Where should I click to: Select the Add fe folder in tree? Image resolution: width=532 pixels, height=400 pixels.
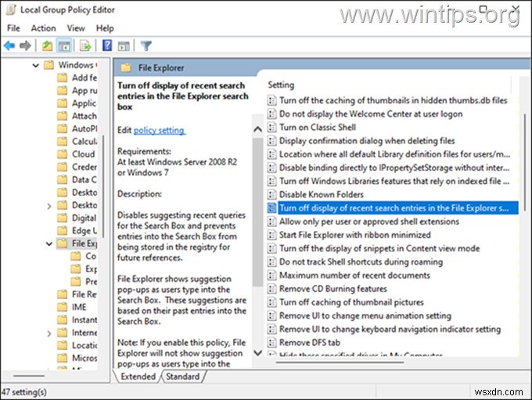click(84, 77)
